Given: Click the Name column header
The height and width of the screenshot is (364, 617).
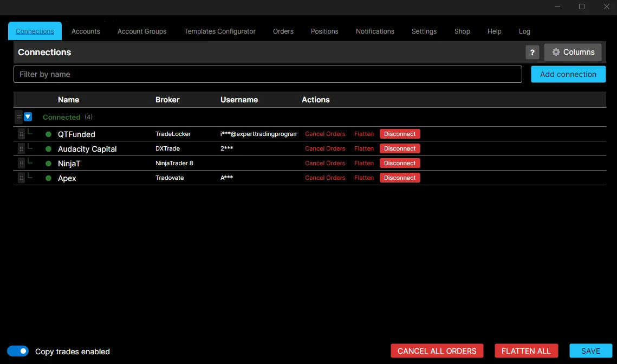Looking at the screenshot, I should (x=68, y=100).
